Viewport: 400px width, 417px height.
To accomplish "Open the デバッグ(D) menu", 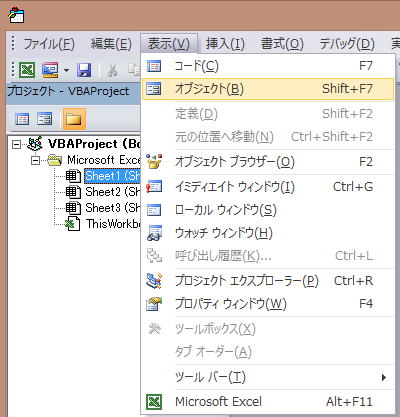I will tap(347, 44).
